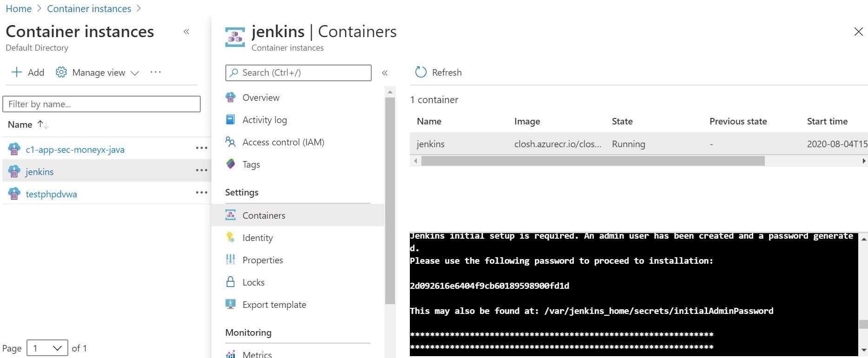Open c1-app-sec-moneyx-java container instance
The height and width of the screenshot is (358, 868).
click(75, 150)
